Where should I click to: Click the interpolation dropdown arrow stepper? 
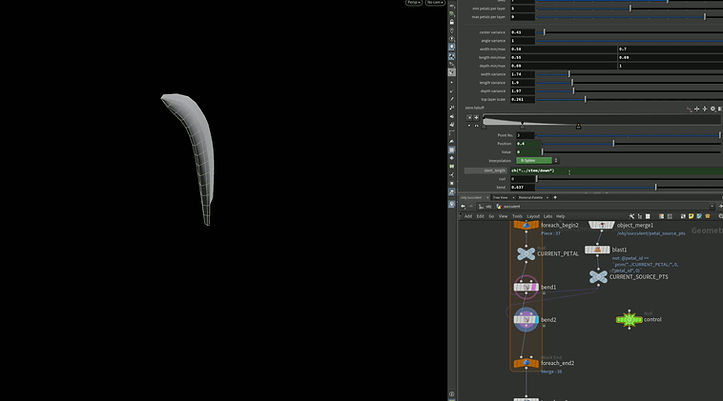pyautogui.click(x=556, y=160)
